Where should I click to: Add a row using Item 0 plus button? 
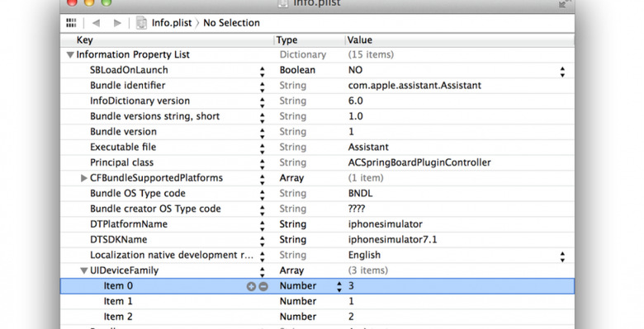(x=251, y=286)
